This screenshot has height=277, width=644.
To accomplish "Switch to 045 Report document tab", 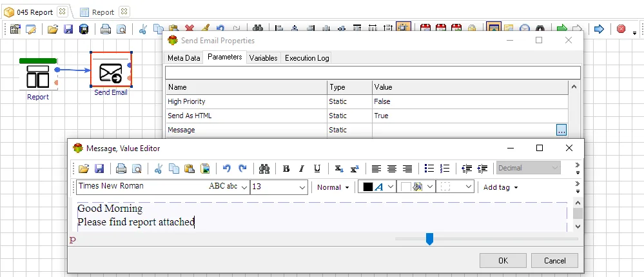I will (35, 12).
